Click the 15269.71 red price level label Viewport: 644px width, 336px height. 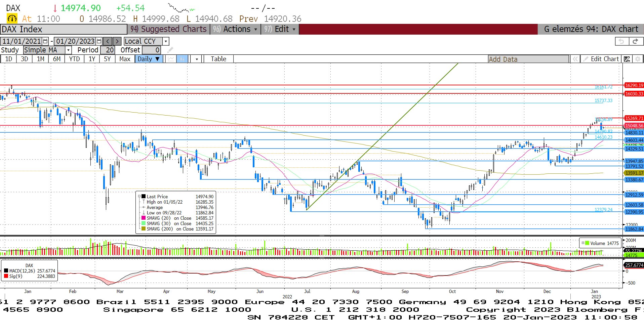click(x=634, y=118)
